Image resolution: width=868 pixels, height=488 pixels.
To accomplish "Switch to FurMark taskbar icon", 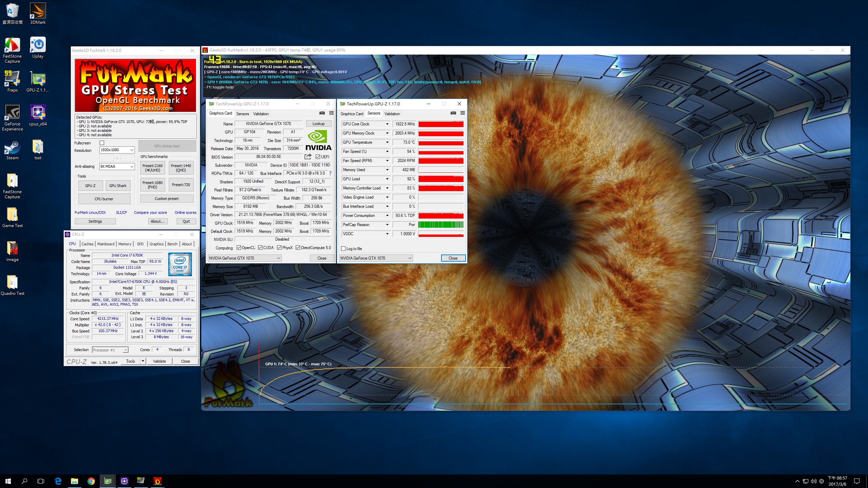I will [157, 481].
